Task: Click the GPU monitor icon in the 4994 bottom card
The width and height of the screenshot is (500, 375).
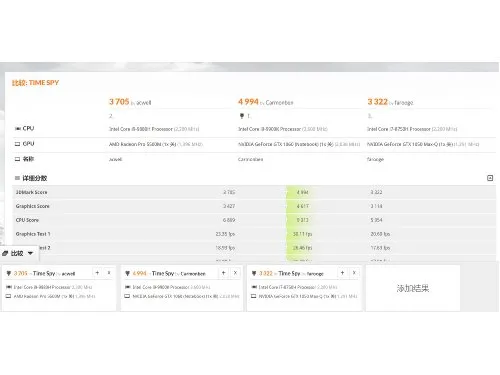Action: 127,296
